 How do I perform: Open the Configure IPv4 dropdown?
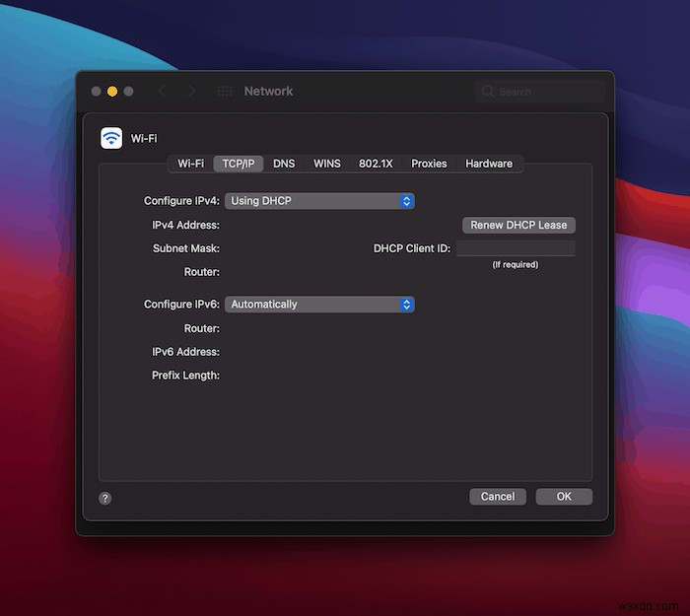pyautogui.click(x=319, y=201)
